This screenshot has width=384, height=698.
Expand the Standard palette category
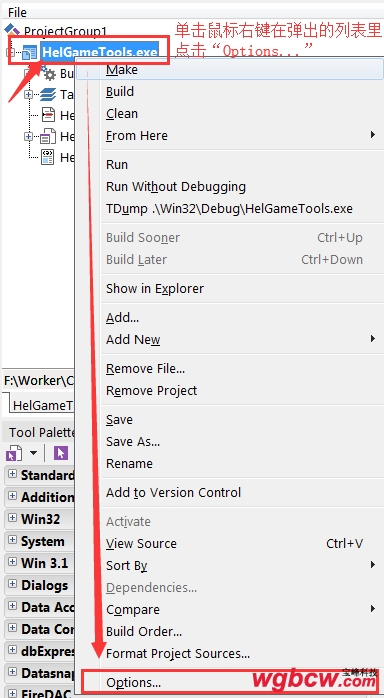coord(12,474)
